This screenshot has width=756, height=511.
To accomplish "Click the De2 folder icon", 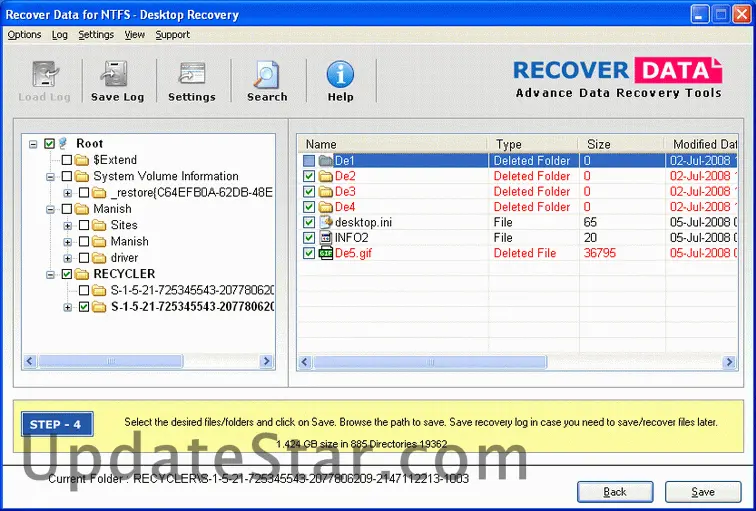I will tap(326, 176).
